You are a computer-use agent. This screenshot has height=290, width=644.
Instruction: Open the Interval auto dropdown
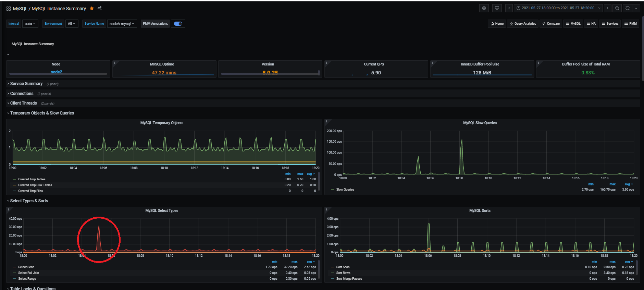[30, 24]
